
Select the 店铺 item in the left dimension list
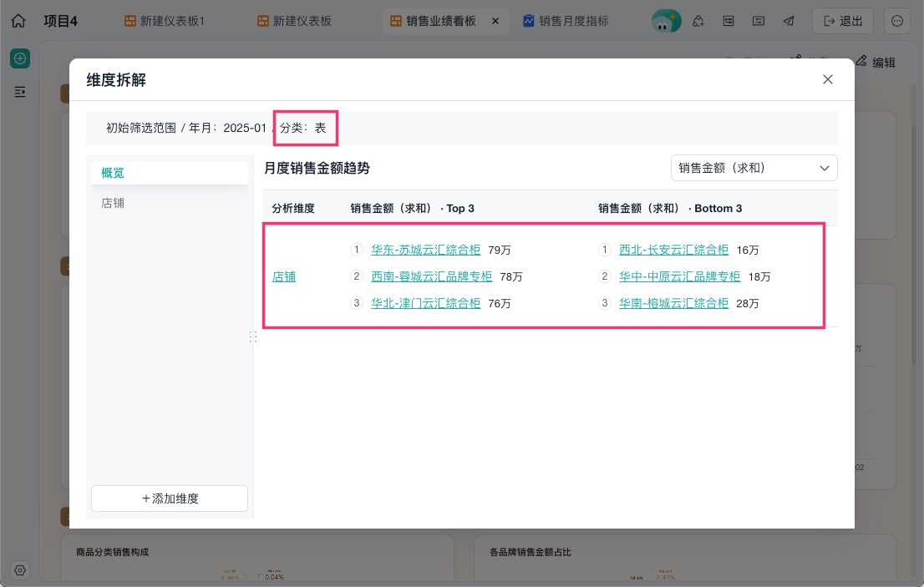coord(170,203)
